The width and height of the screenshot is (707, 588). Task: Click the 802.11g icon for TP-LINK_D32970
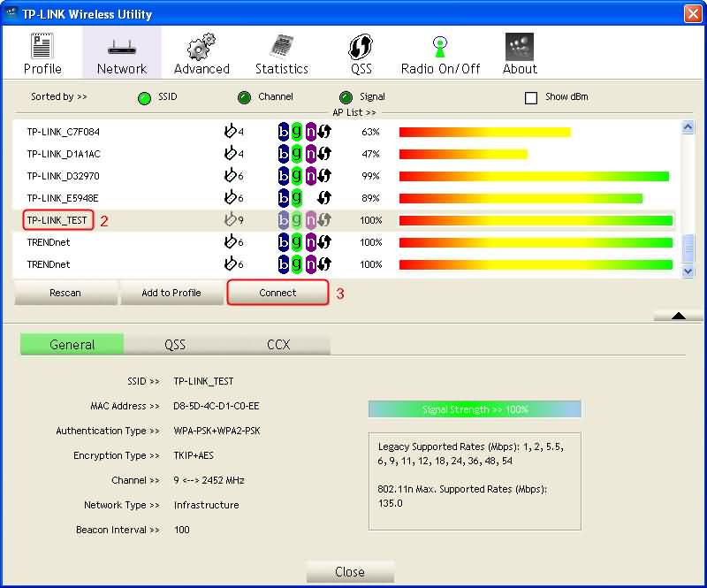tap(296, 176)
